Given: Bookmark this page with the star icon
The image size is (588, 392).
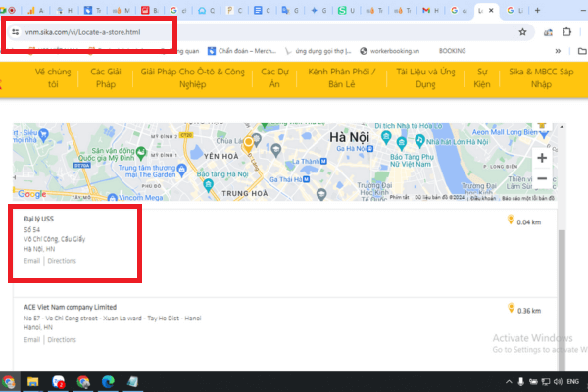Looking at the screenshot, I should (522, 32).
